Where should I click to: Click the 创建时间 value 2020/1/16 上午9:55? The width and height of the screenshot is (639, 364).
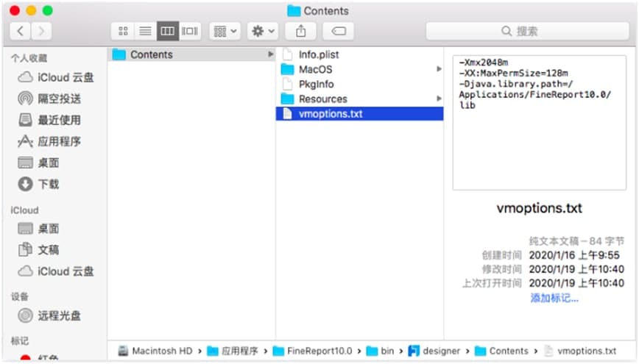574,255
